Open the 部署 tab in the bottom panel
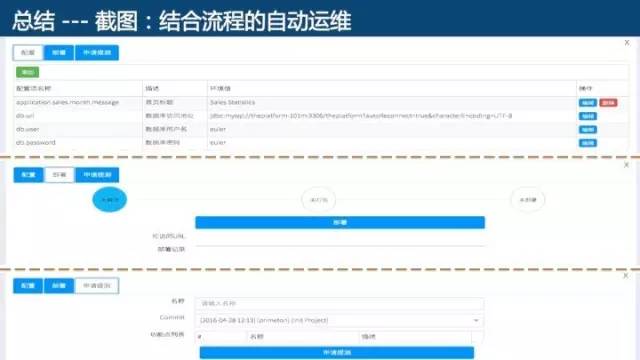The image size is (640, 360). [59, 286]
